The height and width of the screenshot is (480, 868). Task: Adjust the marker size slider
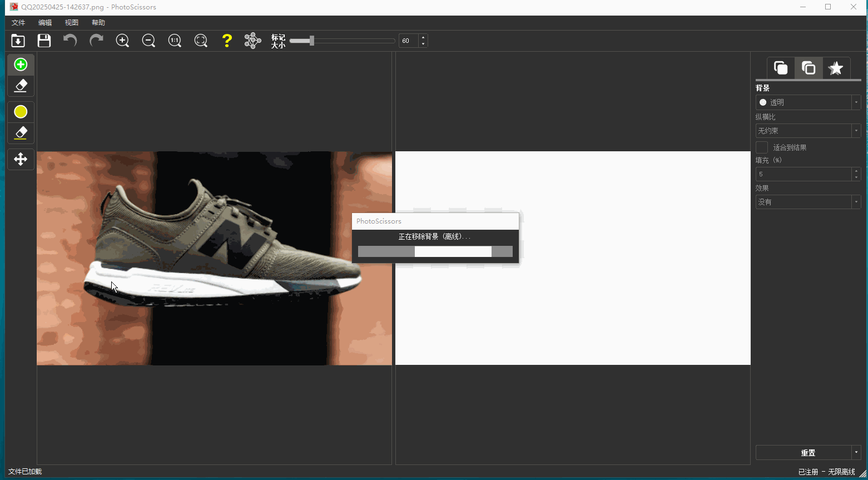tap(342, 41)
